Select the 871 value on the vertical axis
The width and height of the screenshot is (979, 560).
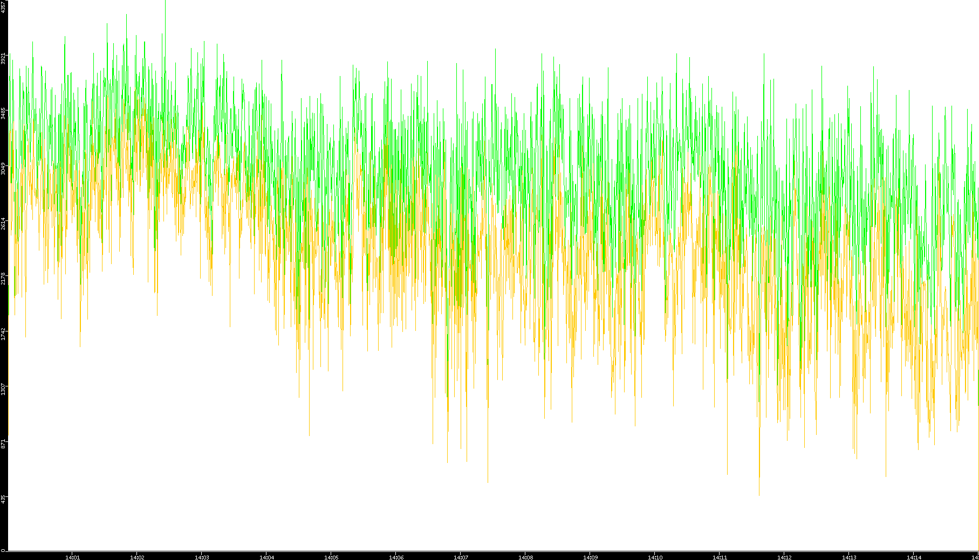(x=3, y=444)
